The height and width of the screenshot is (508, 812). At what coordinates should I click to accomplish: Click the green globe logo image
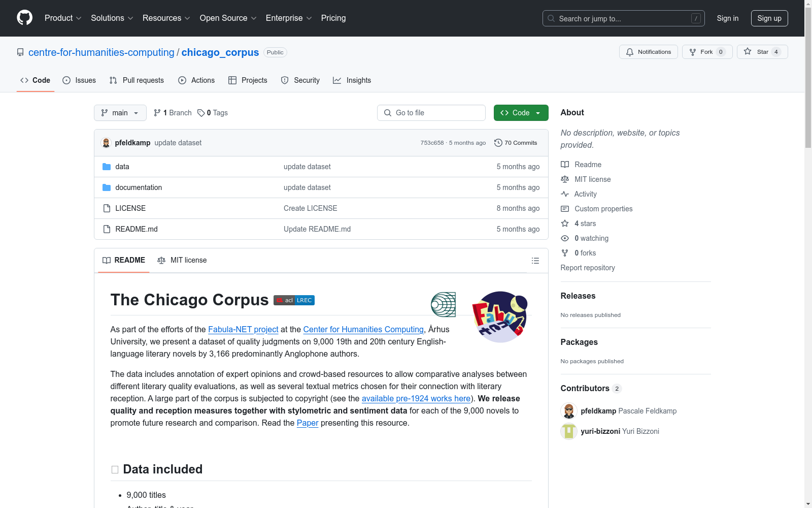[443, 304]
